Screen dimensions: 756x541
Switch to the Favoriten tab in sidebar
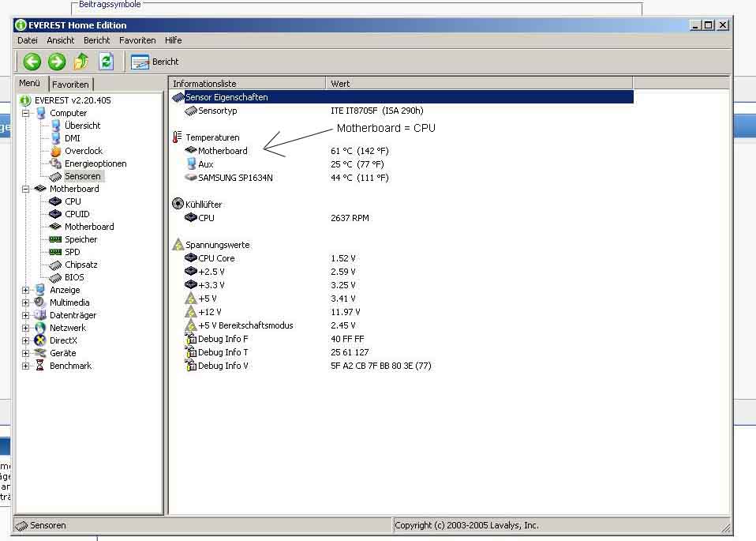[x=70, y=85]
